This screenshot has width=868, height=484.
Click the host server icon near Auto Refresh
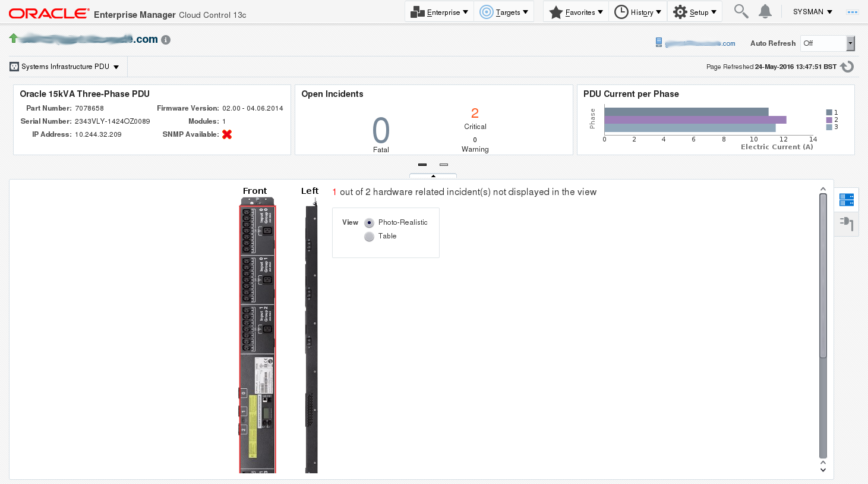(x=659, y=42)
